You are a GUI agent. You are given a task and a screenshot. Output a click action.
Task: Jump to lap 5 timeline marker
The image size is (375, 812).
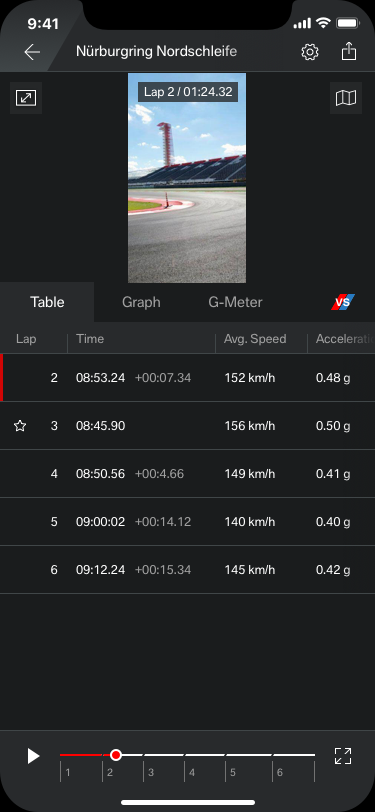pyautogui.click(x=233, y=773)
